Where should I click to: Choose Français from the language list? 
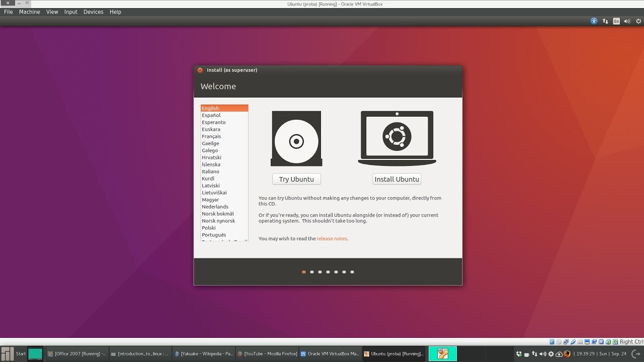coord(224,136)
